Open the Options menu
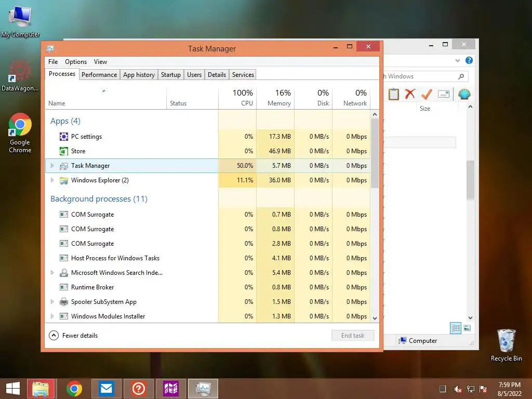This screenshot has height=399, width=532. click(x=76, y=62)
